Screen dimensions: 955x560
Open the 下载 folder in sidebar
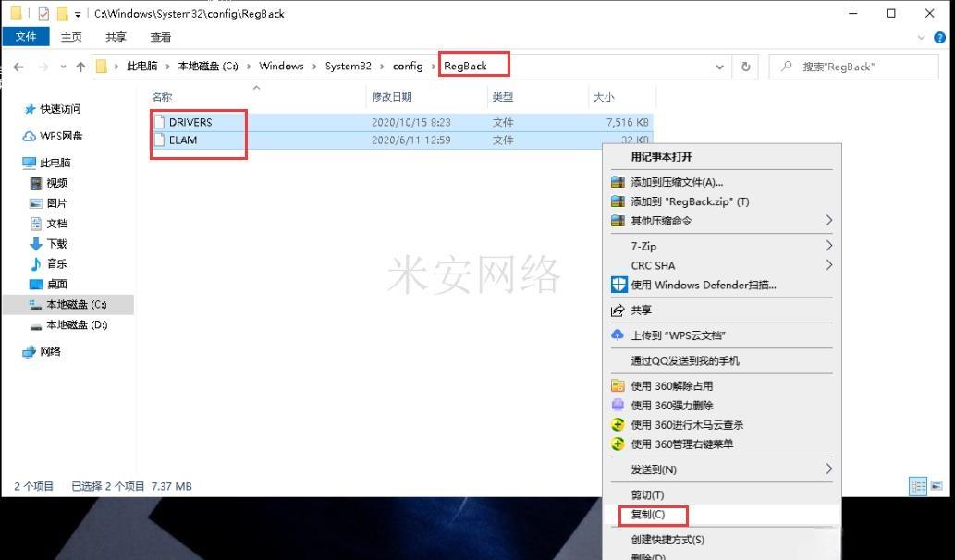click(56, 243)
